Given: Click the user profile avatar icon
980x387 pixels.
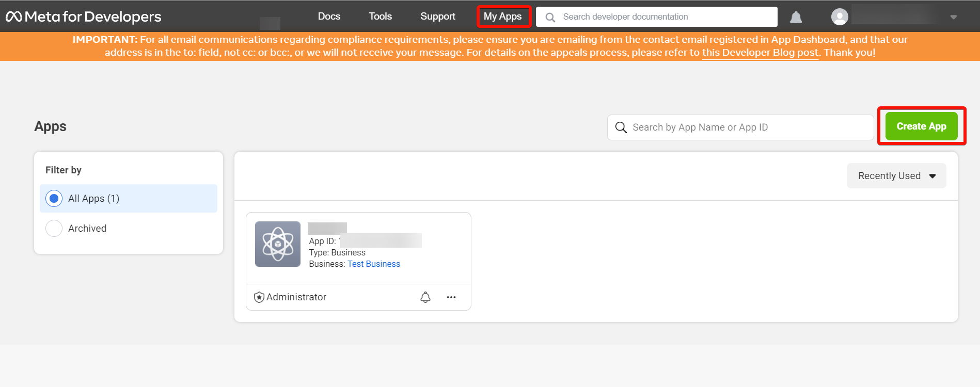Looking at the screenshot, I should 839,17.
